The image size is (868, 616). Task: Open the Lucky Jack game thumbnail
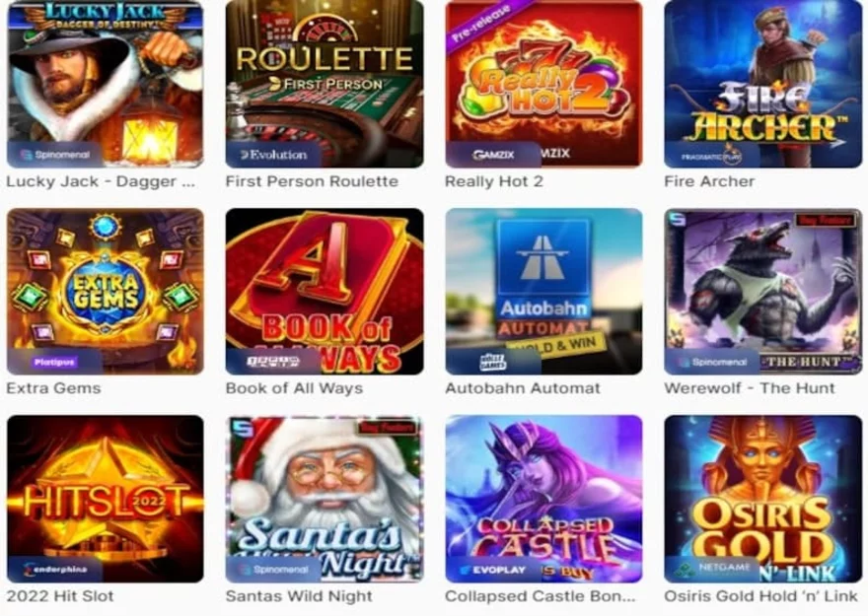click(x=106, y=83)
